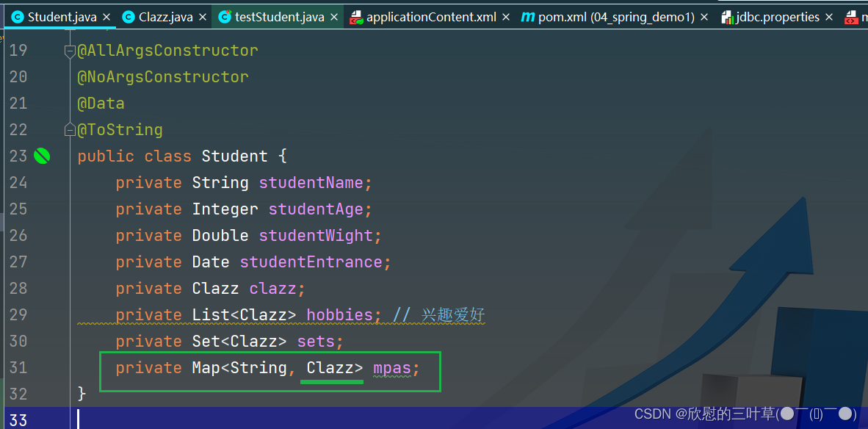Switch to the Clazz.java tab
Screen dimensions: 868x429
(x=165, y=17)
